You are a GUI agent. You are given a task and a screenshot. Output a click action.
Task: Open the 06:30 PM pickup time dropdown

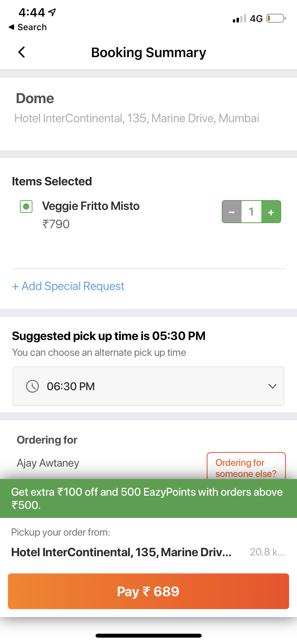[x=148, y=386]
